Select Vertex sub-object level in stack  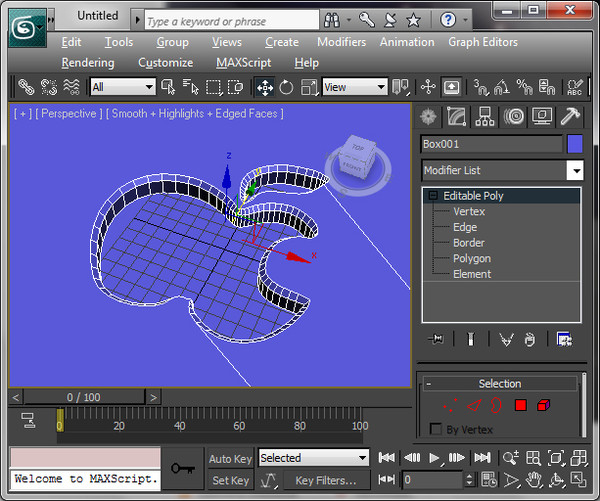pyautogui.click(x=469, y=211)
